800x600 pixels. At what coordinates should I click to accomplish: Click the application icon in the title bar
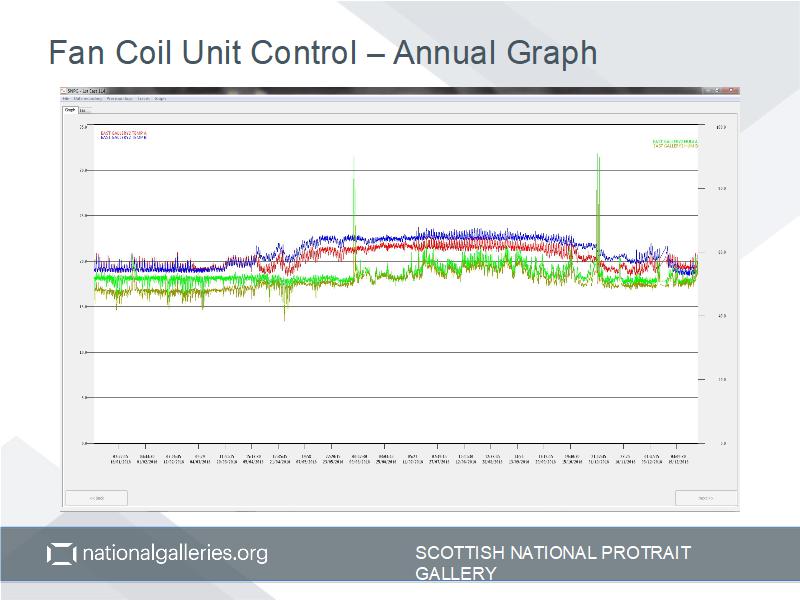[65, 91]
